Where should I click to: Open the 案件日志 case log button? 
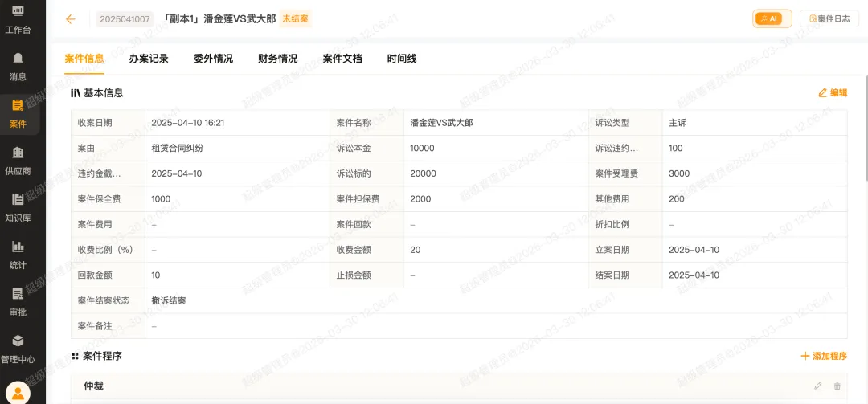click(829, 18)
